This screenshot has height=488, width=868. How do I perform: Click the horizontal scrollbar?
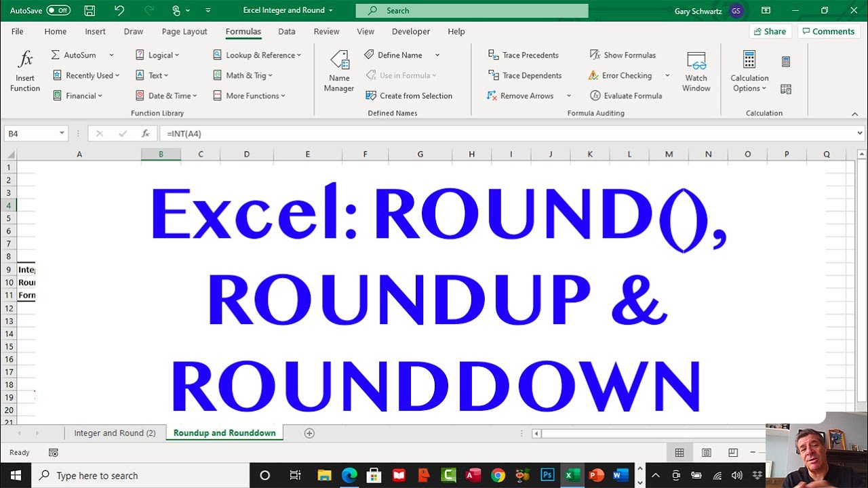[x=653, y=434]
